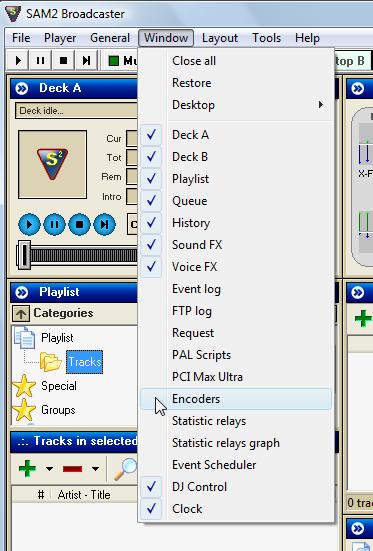Open the Layout menu
Screen dimensions: 373x551
(220, 38)
